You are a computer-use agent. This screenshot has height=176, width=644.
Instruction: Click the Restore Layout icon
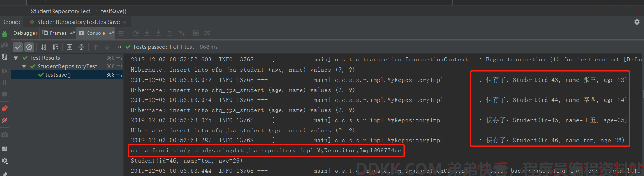point(5,149)
